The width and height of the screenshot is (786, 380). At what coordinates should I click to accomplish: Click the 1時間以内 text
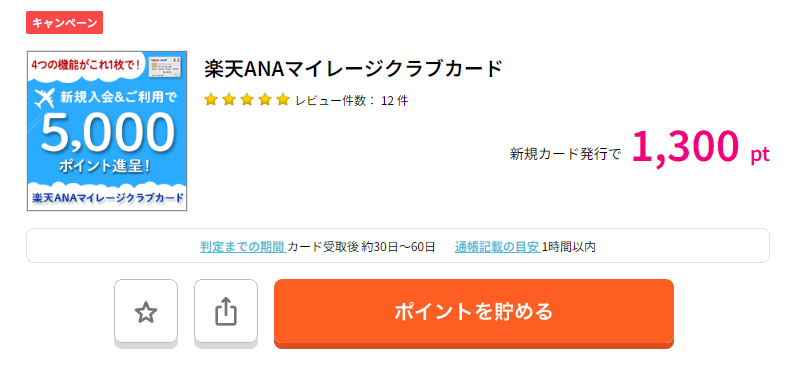click(x=568, y=247)
